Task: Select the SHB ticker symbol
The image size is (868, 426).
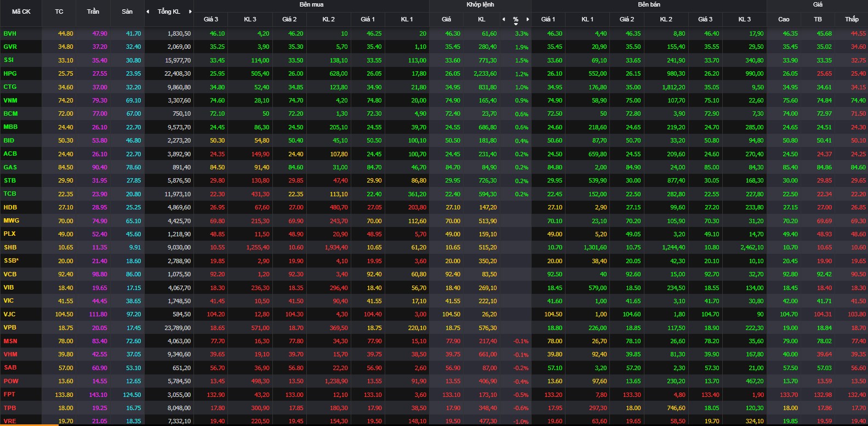Action: [x=10, y=247]
